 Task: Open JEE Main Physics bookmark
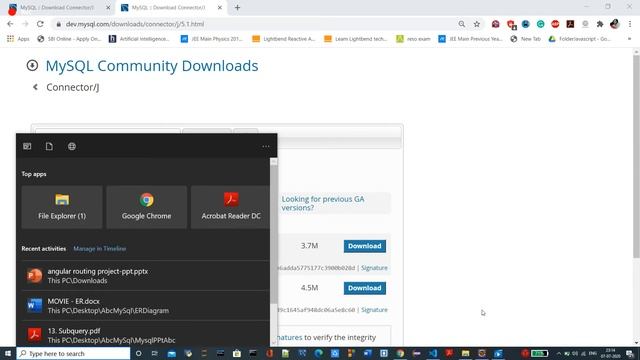pos(211,39)
